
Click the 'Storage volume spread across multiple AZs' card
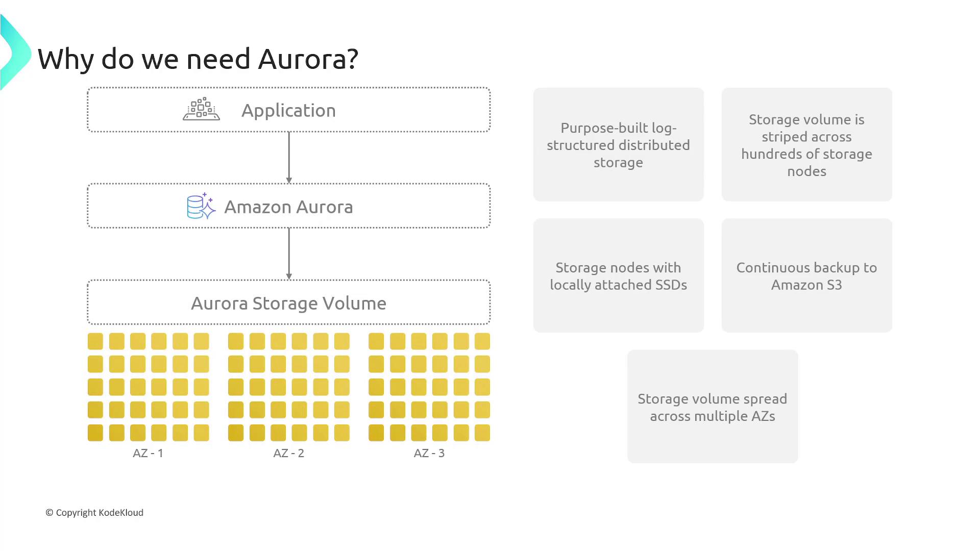[712, 407]
